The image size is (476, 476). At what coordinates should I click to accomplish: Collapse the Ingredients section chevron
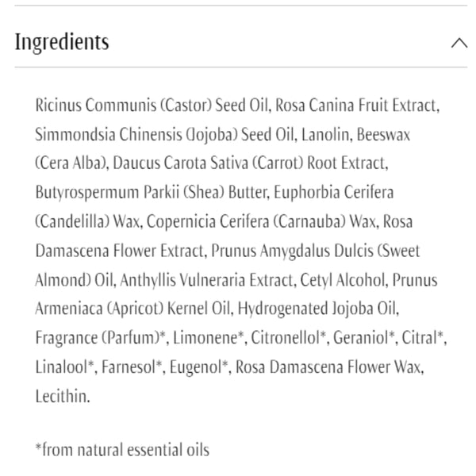point(459,42)
